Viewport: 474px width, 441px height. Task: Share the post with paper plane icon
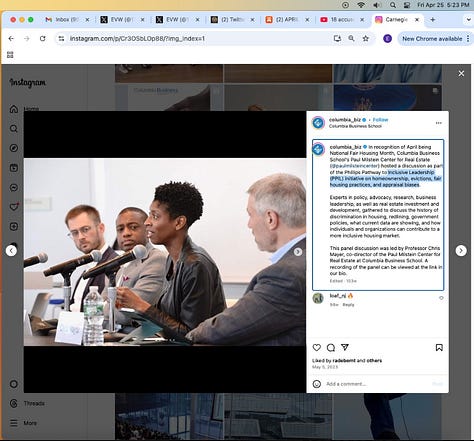point(345,347)
